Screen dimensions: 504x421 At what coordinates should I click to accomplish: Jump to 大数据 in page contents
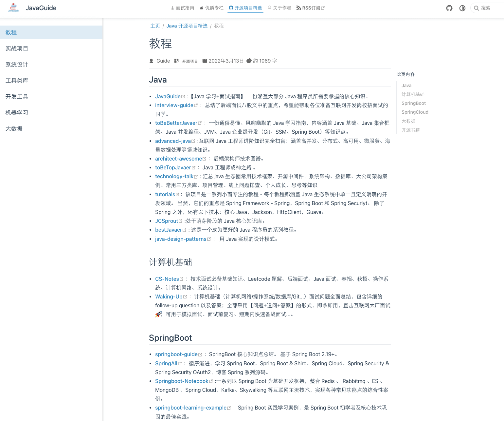point(408,121)
